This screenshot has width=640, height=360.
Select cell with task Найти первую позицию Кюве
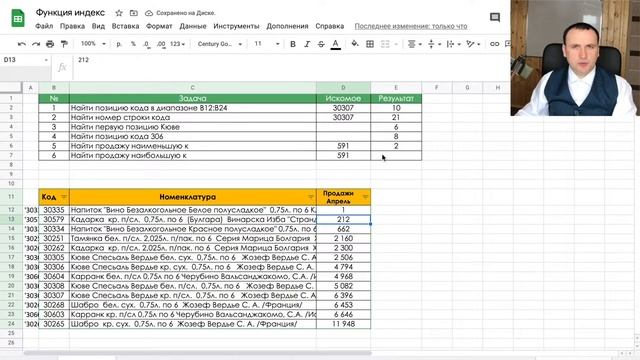pyautogui.click(x=193, y=127)
